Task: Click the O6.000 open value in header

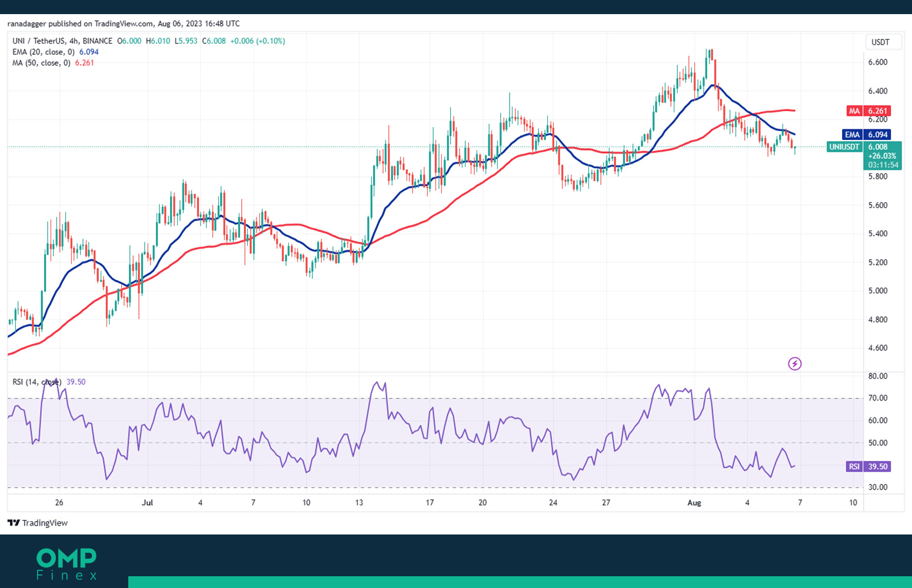Action: point(129,41)
